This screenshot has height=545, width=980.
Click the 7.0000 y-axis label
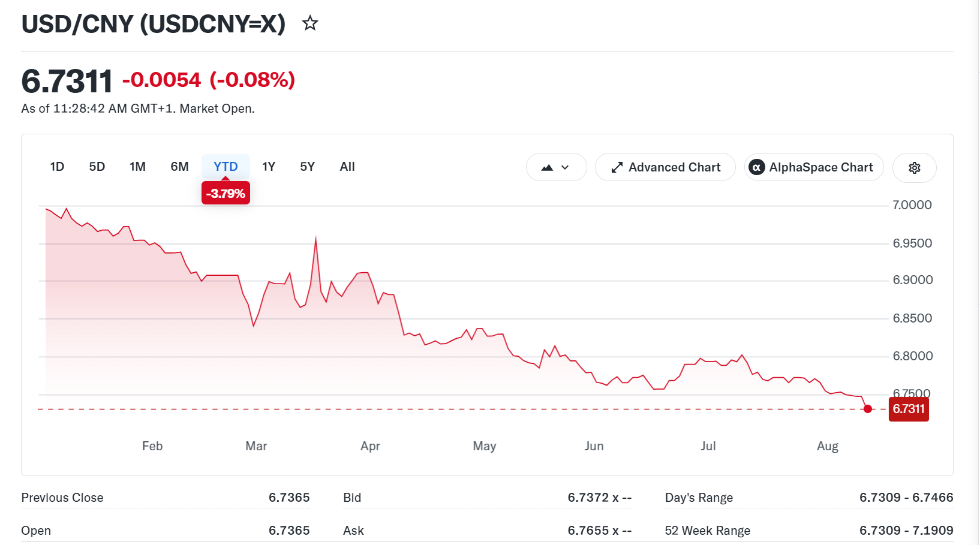click(x=912, y=205)
